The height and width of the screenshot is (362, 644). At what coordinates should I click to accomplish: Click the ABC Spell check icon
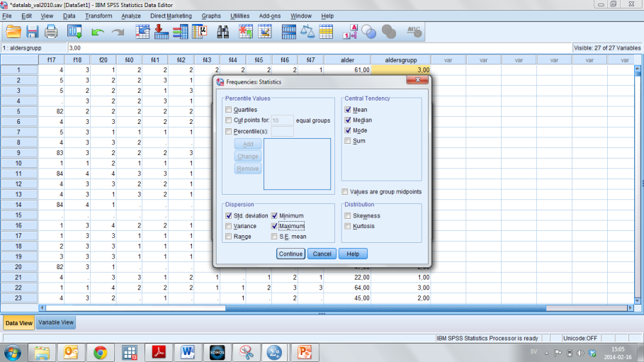point(414,32)
